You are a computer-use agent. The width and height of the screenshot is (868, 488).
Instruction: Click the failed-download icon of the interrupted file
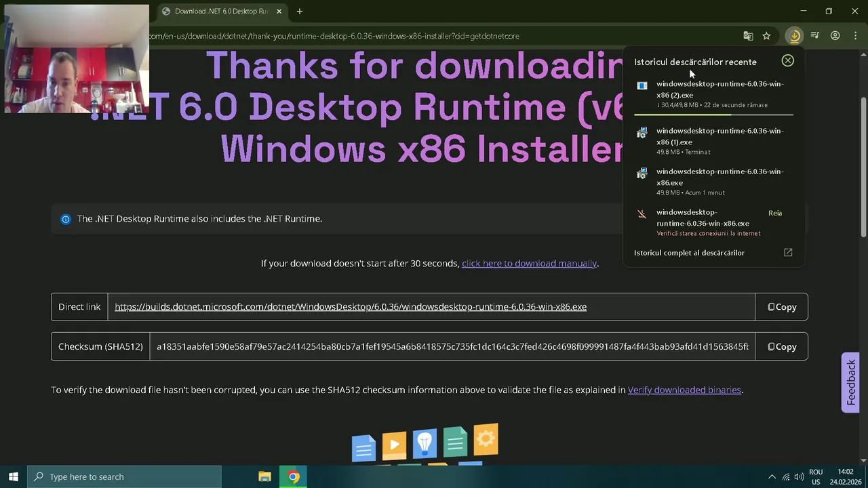[x=642, y=214]
